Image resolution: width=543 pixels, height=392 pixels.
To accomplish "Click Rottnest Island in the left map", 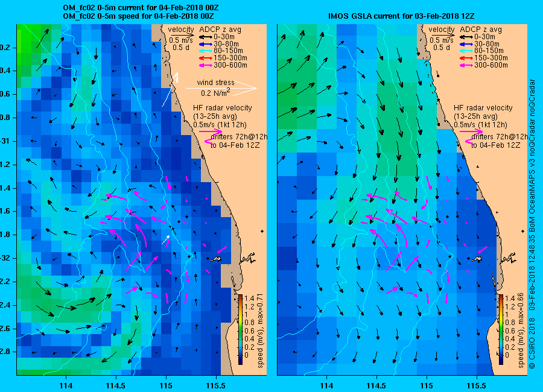I will coord(216,259).
